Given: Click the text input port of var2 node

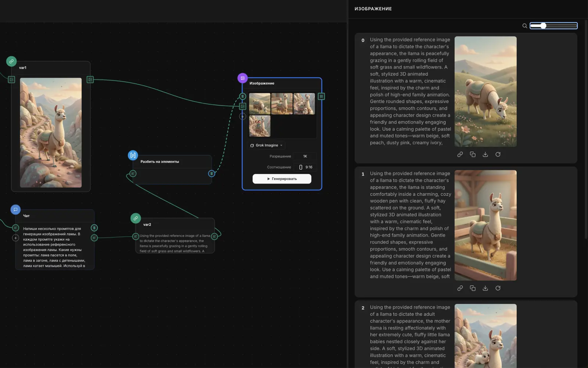Looking at the screenshot, I should [136, 236].
